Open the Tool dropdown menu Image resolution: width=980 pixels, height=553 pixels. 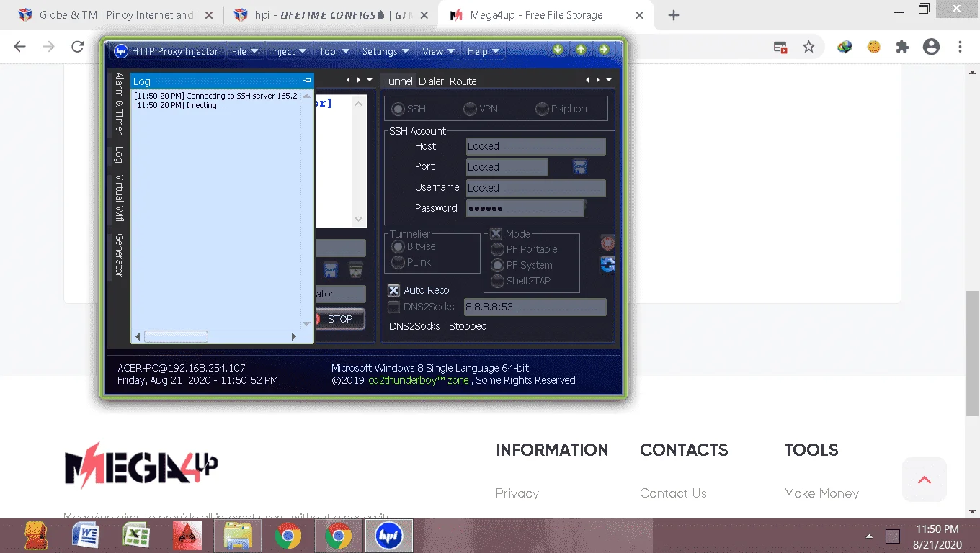(x=334, y=51)
